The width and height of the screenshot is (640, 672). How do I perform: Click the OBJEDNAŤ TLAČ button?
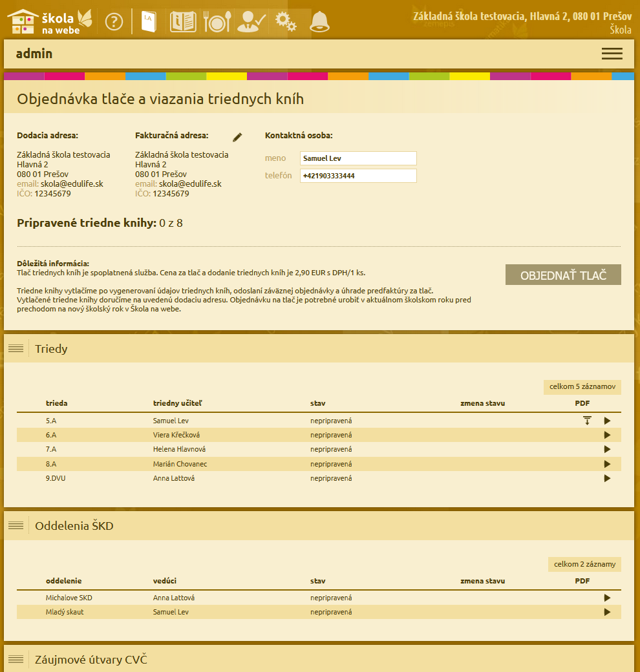563,275
